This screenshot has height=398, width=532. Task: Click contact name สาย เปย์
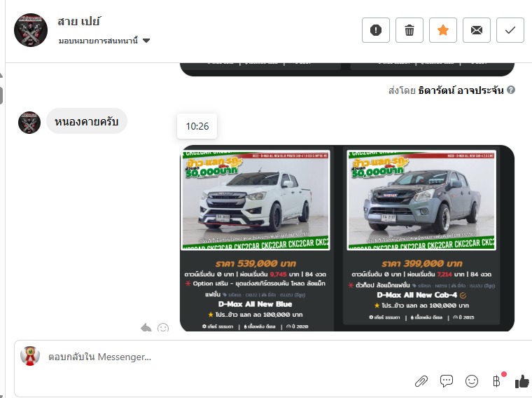(78, 22)
